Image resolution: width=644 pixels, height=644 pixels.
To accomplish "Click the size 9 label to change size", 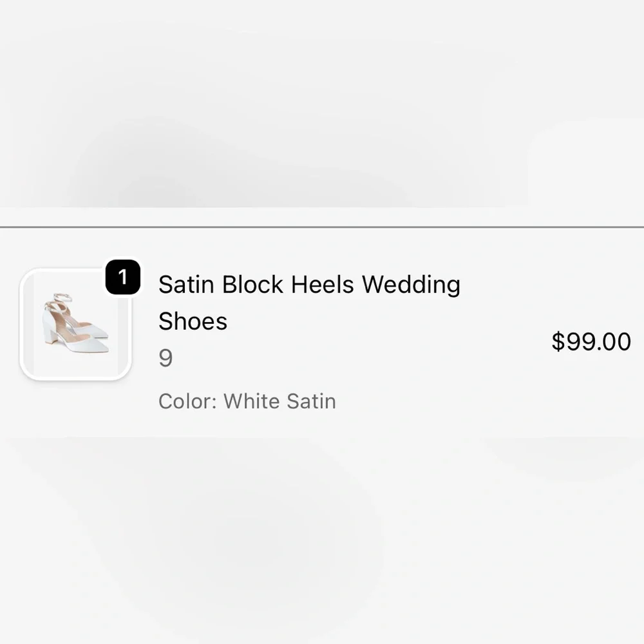I will tap(166, 358).
